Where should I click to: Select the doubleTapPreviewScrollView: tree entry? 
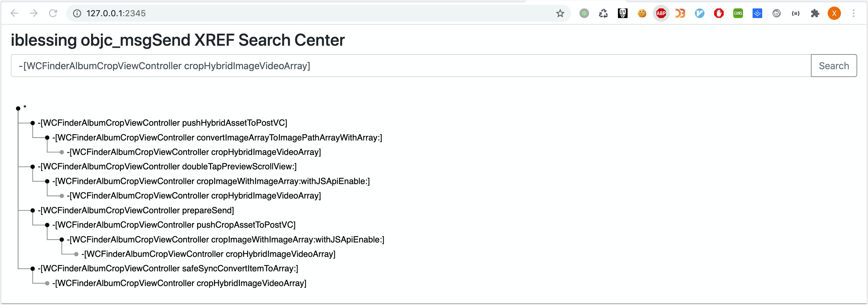(167, 167)
